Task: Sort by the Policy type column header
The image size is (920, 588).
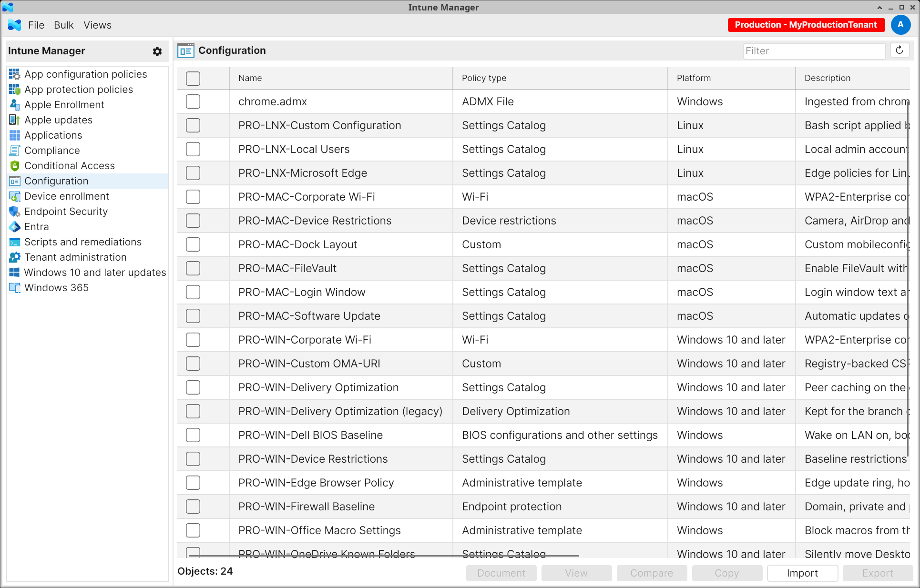Action: 484,78
